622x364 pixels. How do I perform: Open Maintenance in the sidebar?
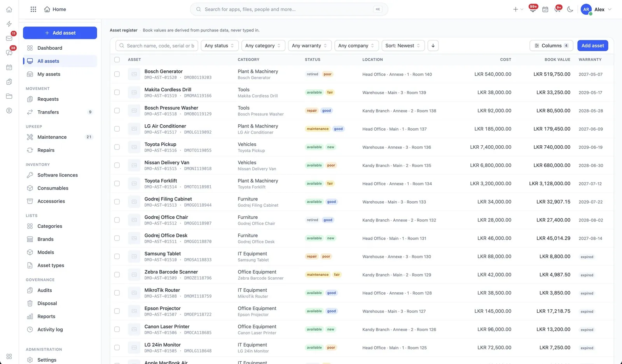(60, 137)
